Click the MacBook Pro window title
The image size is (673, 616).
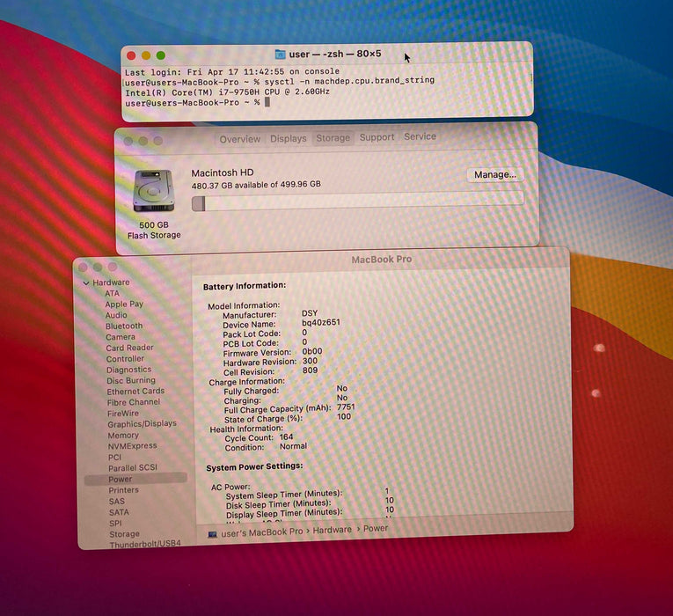tap(382, 260)
